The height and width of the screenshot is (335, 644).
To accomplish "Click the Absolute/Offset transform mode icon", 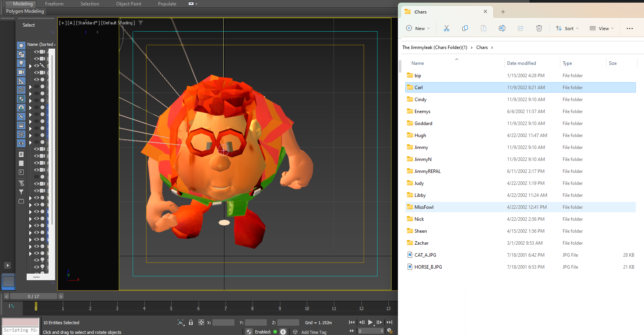I will [201, 322].
